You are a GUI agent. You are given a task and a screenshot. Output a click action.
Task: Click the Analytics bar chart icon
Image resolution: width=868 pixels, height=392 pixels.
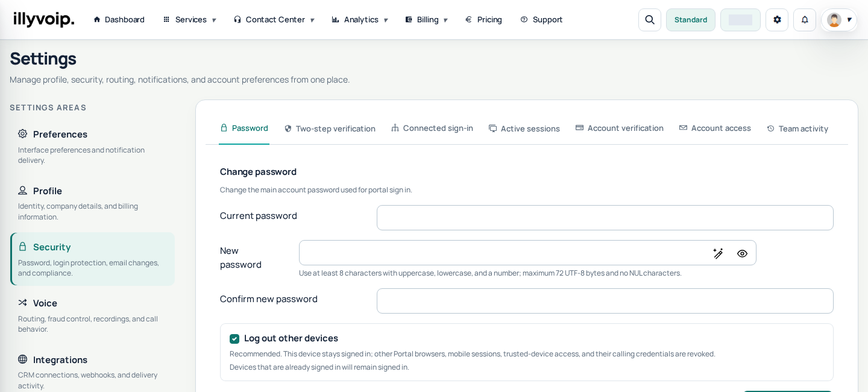pos(335,19)
